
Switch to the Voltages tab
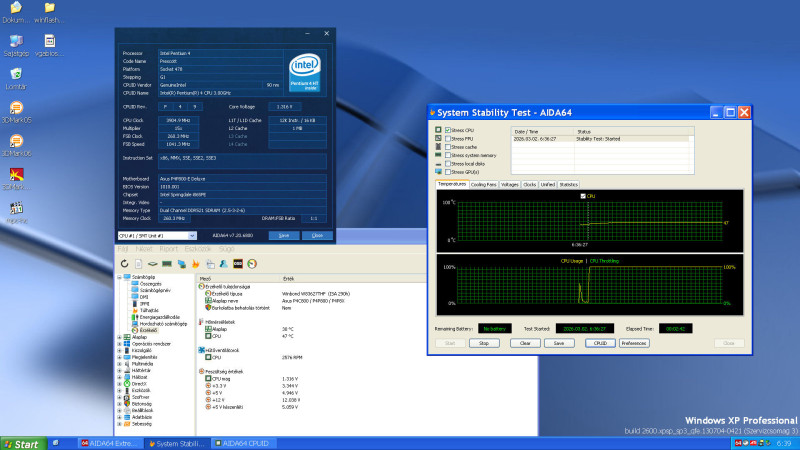[x=509, y=185]
